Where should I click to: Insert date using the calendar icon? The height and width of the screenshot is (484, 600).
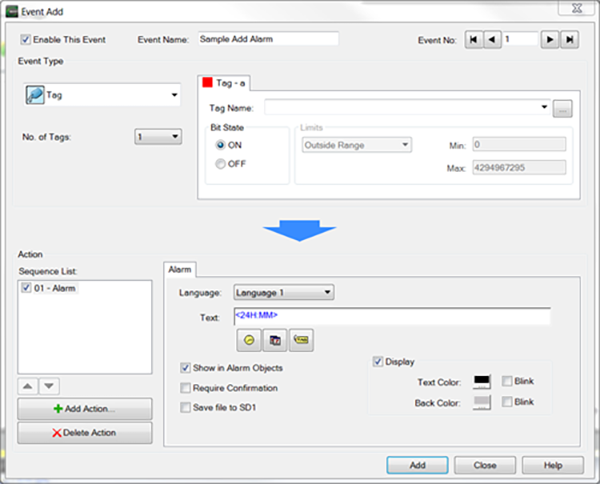click(x=275, y=340)
